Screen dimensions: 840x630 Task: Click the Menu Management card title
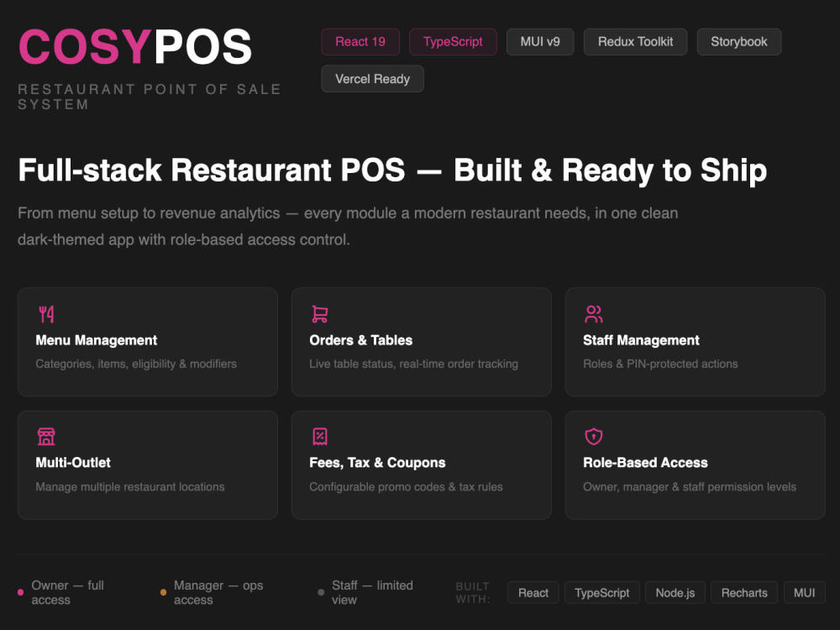(x=97, y=340)
